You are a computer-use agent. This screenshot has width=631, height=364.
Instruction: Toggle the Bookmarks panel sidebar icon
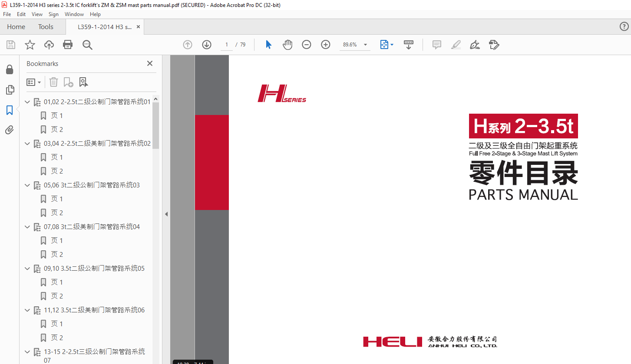click(x=10, y=110)
